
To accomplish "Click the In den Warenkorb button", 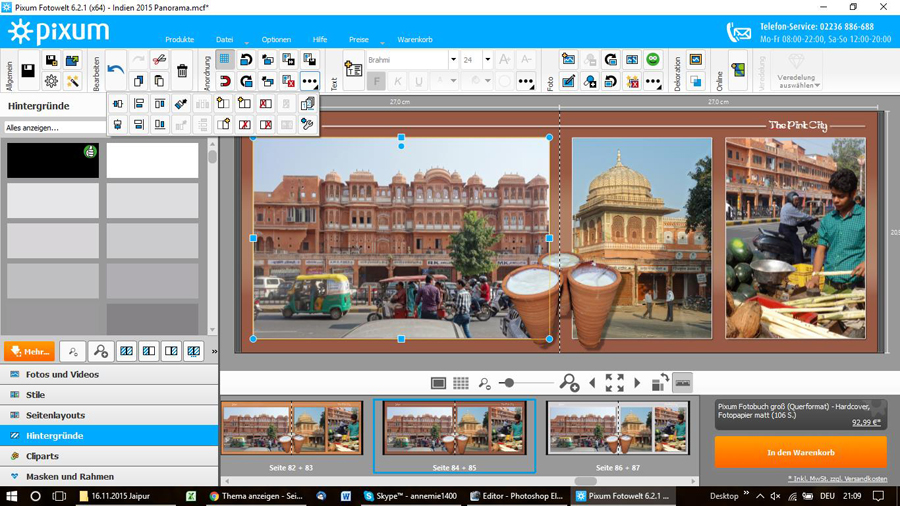I will tap(800, 453).
